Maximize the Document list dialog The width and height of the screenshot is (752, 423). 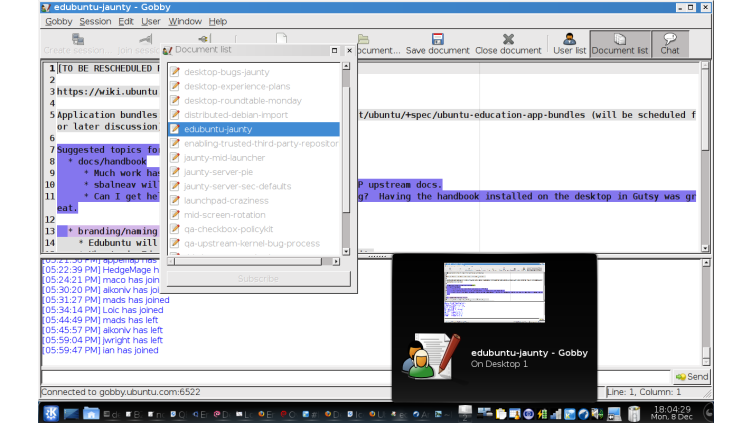tap(334, 50)
